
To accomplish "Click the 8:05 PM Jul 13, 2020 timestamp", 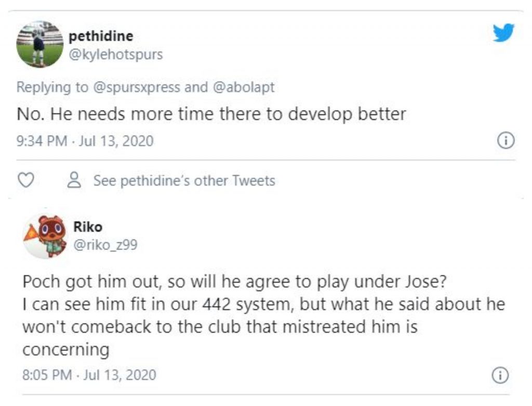I will tap(89, 375).
